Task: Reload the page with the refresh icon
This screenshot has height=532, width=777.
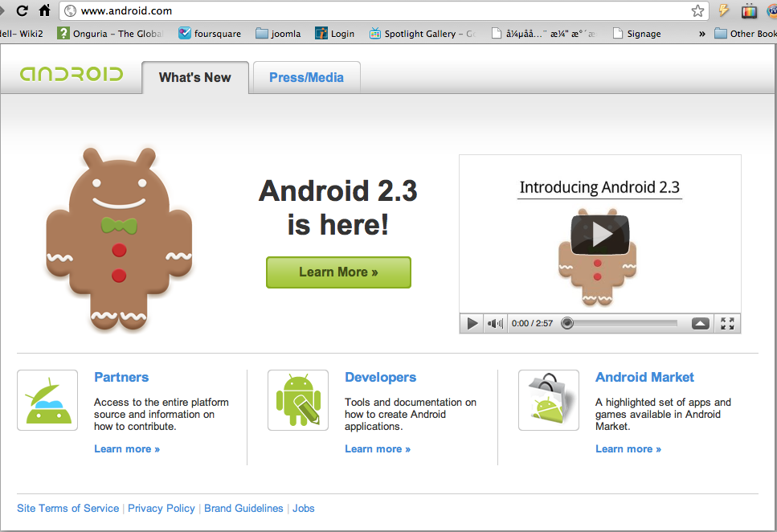Action: click(x=22, y=10)
